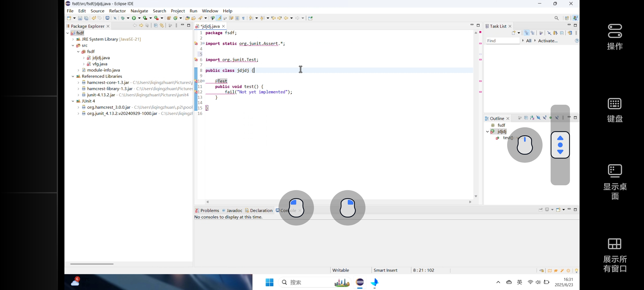The width and height of the screenshot is (644, 290).
Task: Click the Sort icon in Outline view
Action: pyautogui.click(x=532, y=118)
